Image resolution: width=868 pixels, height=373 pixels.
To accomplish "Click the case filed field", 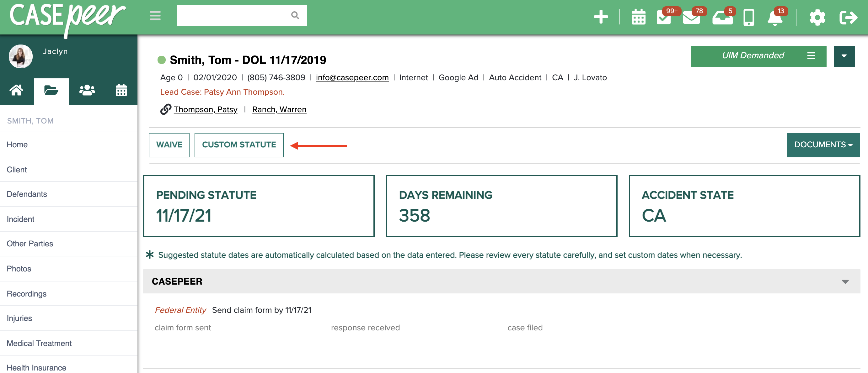I will [x=525, y=328].
